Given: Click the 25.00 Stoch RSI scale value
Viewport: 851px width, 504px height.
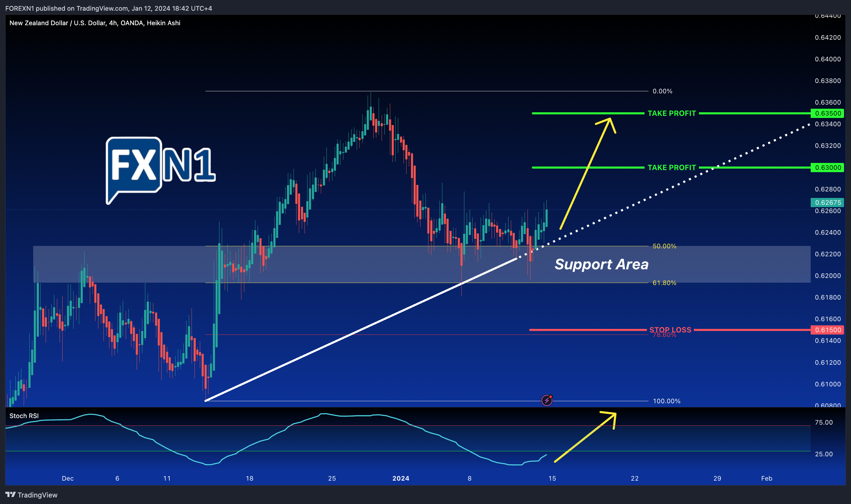Looking at the screenshot, I should click(824, 454).
